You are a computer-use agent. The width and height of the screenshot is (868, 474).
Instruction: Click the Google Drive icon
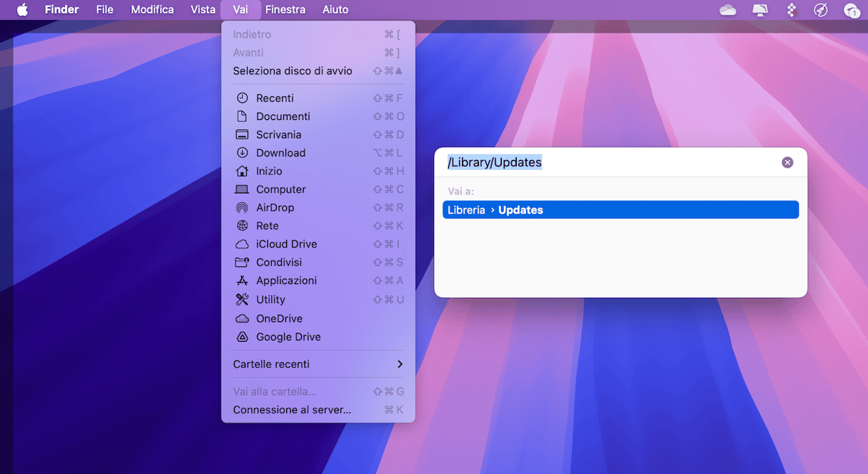click(x=242, y=337)
